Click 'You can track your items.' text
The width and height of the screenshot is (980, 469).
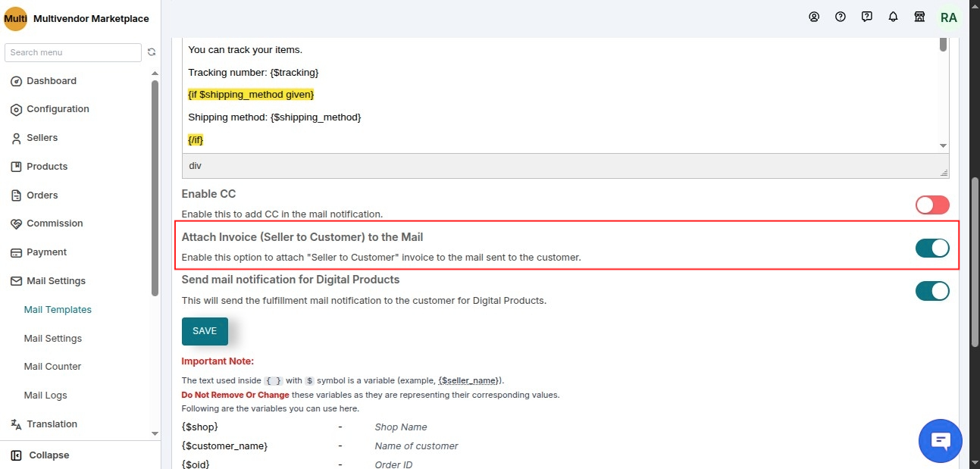tap(245, 50)
